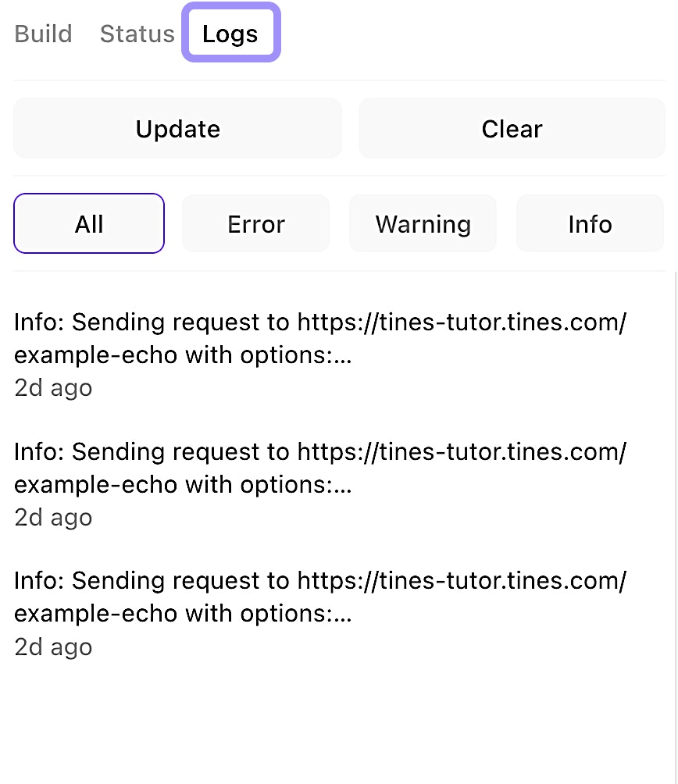Filter logs by Info level

tap(590, 224)
